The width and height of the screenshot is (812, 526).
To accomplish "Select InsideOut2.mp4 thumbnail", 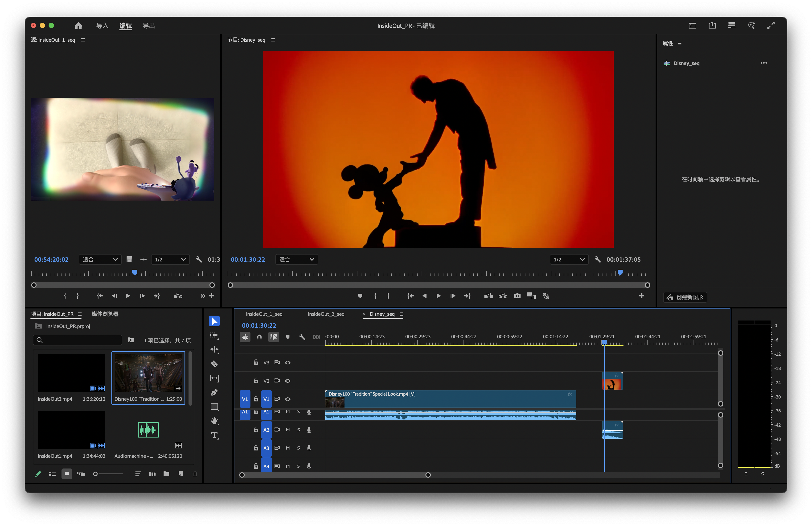I will [72, 373].
